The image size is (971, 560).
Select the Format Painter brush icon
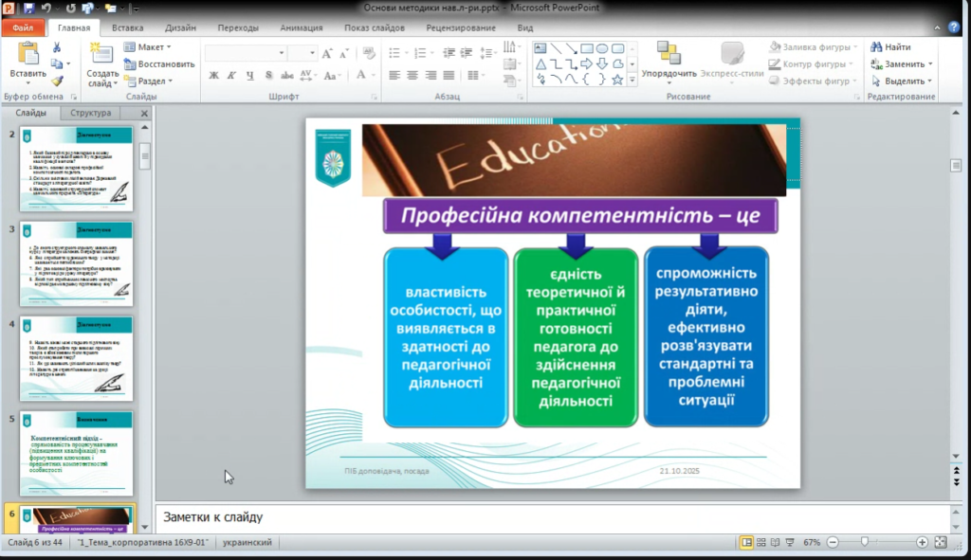click(57, 81)
